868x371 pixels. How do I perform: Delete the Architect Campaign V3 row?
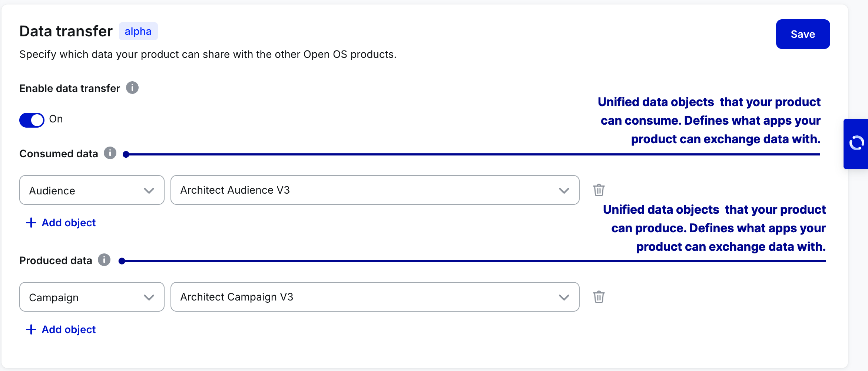(599, 297)
